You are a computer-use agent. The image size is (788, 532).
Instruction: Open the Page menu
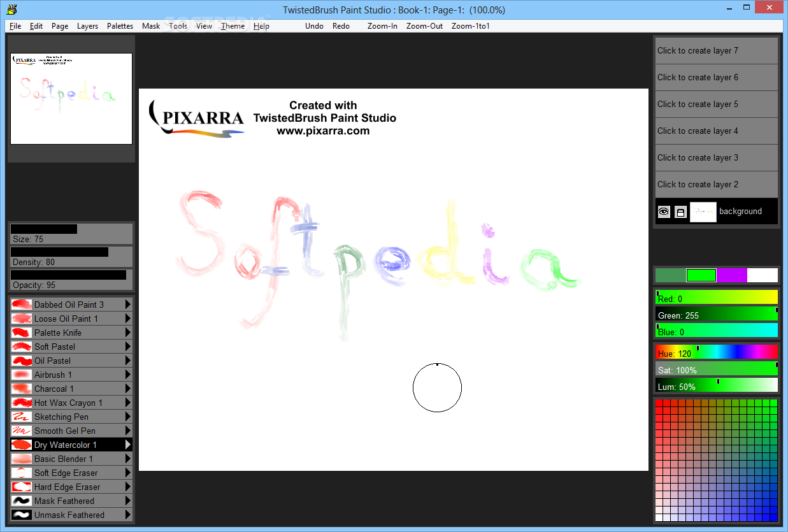[x=60, y=26]
